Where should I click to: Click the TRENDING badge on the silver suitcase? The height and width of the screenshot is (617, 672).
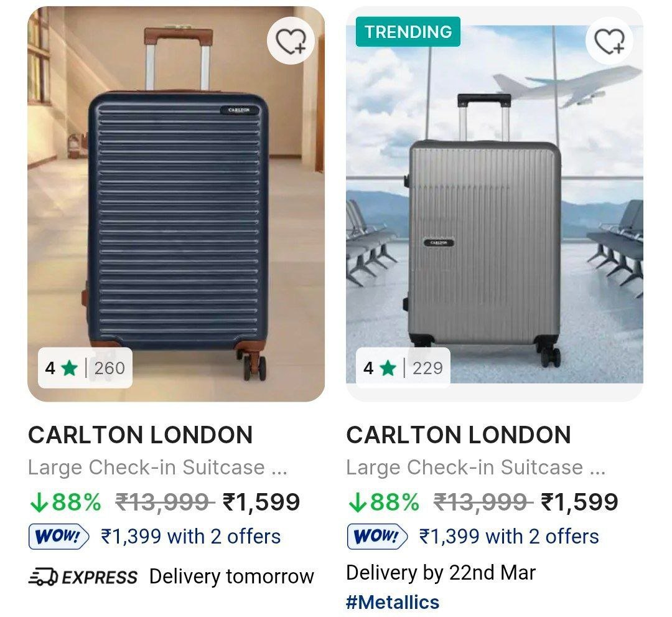[408, 31]
